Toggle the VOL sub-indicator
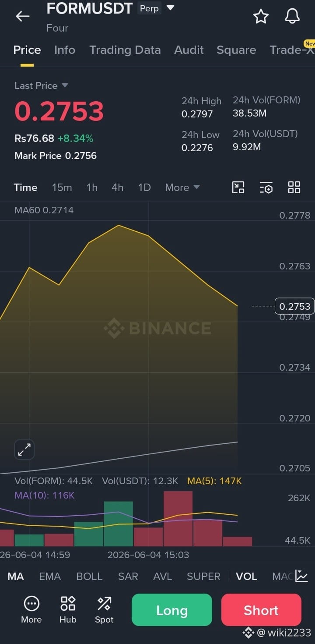Viewport: 315px width, 644px height. (x=246, y=576)
